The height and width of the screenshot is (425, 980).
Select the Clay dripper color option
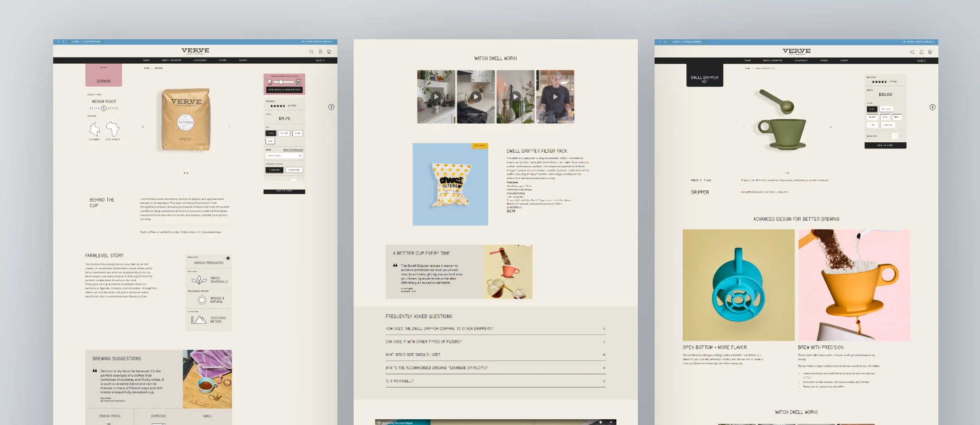885,117
